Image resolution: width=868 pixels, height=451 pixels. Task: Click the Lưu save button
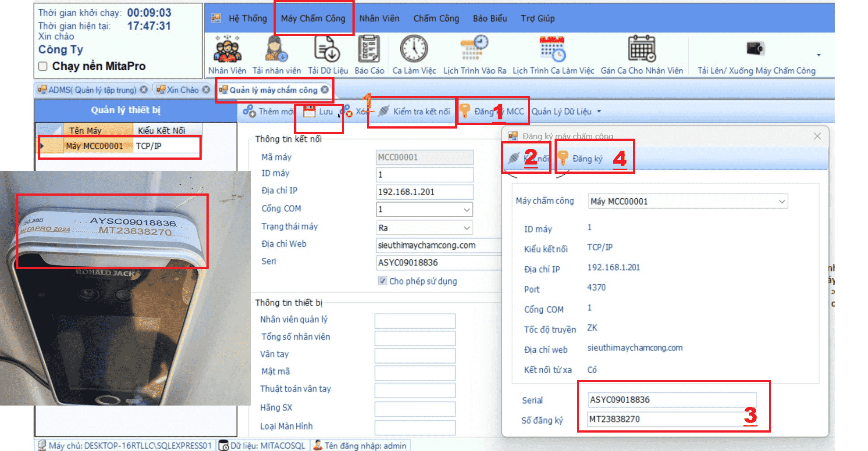[x=320, y=112]
